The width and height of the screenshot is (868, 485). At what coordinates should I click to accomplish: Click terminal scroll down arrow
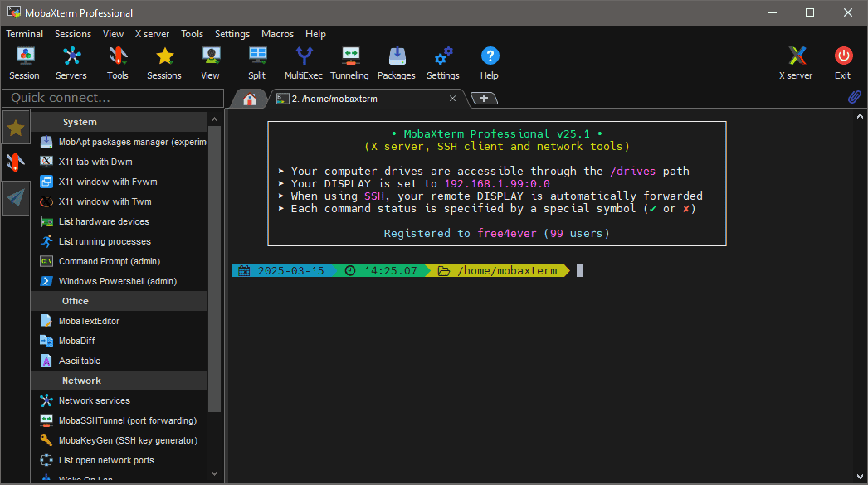[860, 477]
